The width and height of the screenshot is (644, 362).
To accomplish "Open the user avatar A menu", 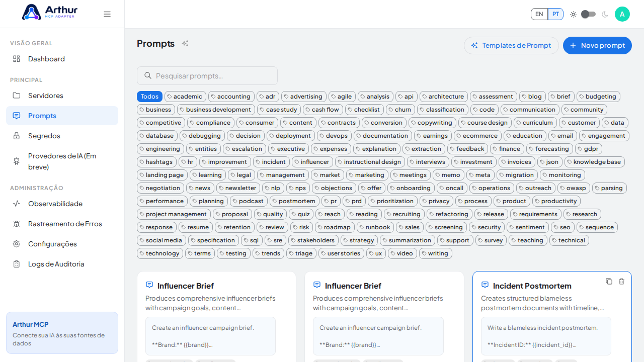I will coord(622,14).
